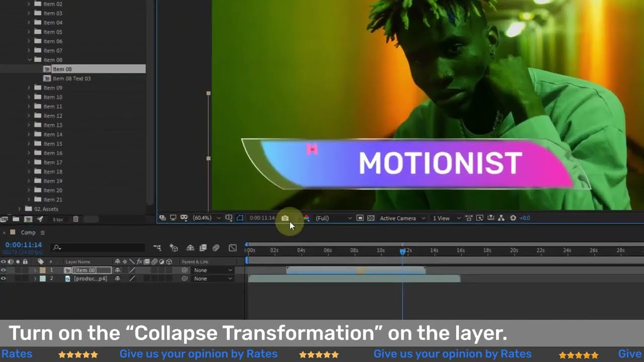The image size is (644, 362).
Task: Open grid and guide options icon
Action: pyautogui.click(x=229, y=218)
